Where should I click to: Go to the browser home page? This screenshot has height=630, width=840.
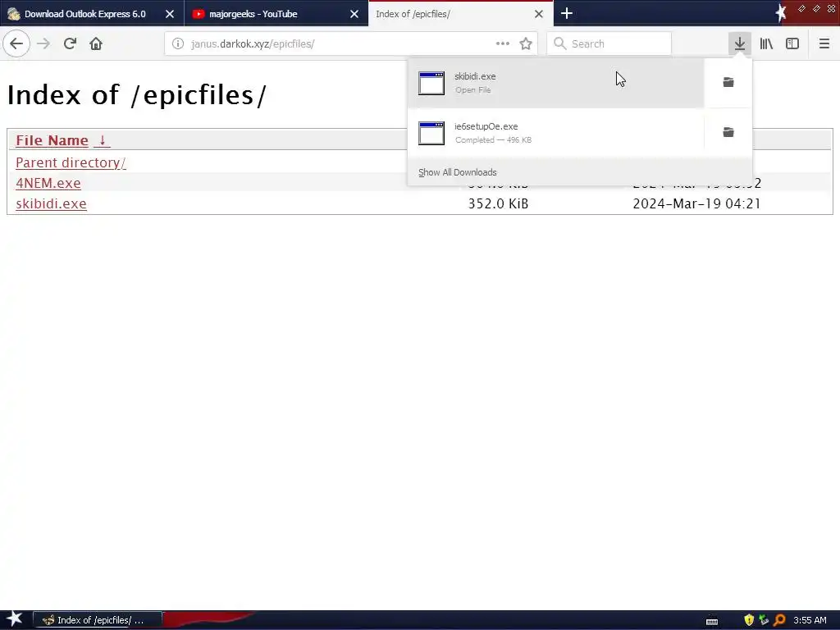point(96,43)
